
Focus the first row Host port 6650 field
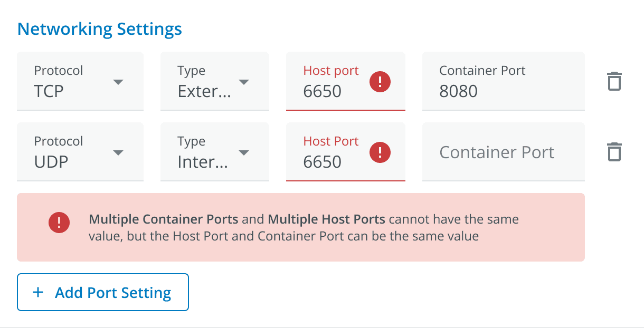click(346, 81)
